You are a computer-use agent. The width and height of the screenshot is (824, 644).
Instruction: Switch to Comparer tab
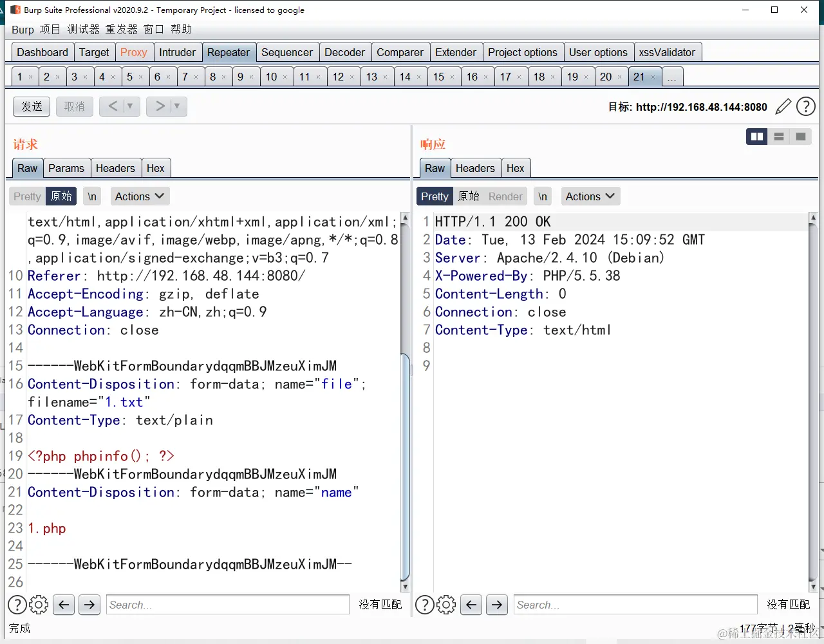pyautogui.click(x=400, y=52)
